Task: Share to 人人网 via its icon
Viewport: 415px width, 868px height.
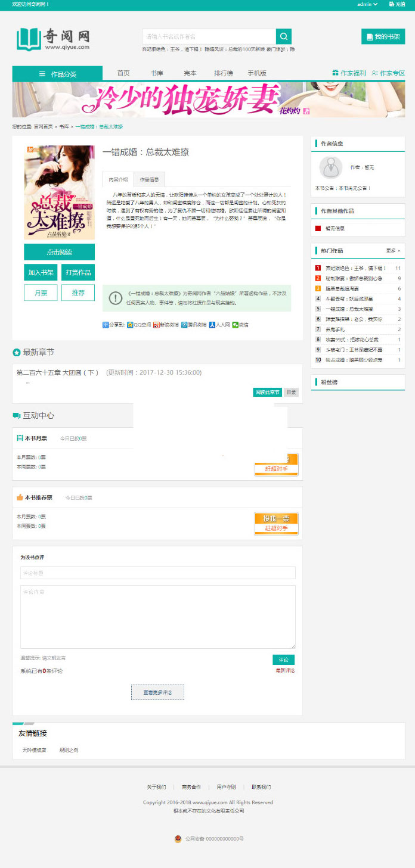Action: [x=212, y=325]
